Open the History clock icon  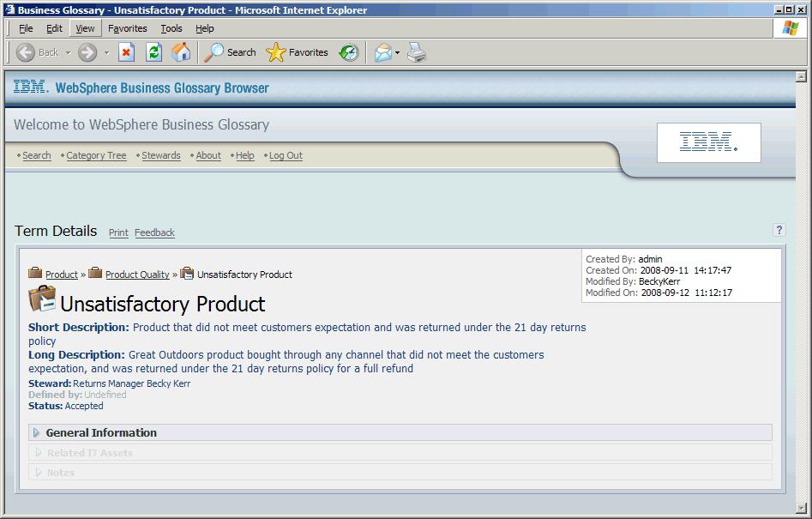click(349, 52)
